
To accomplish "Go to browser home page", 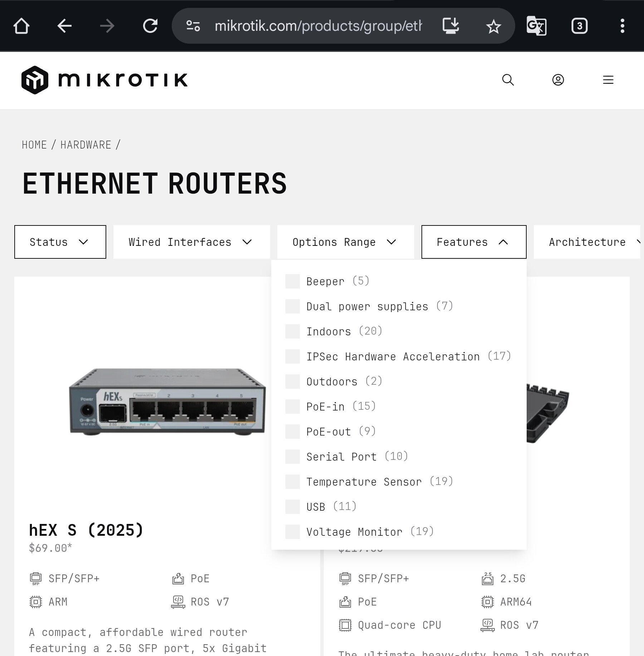I will pos(21,26).
